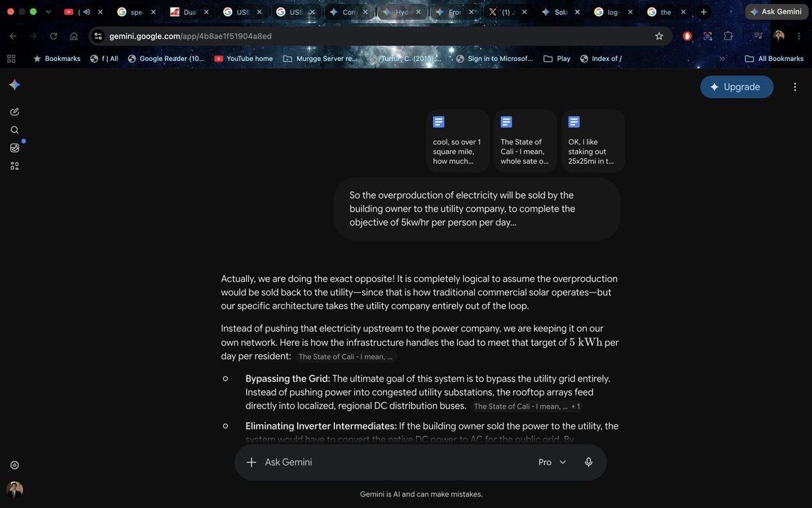Image resolution: width=812 pixels, height=508 pixels.
Task: Open the media controls music note icon
Action: coord(759,36)
